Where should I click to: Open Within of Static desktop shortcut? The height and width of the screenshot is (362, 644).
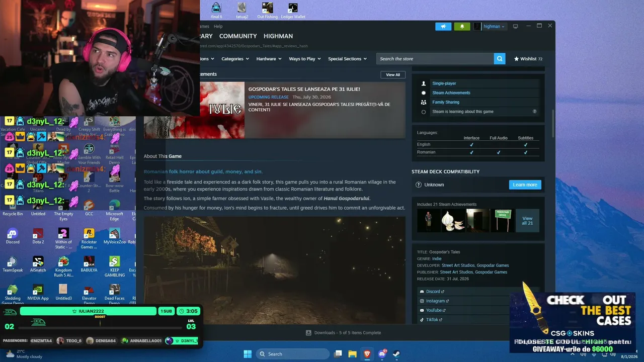[x=63, y=238]
